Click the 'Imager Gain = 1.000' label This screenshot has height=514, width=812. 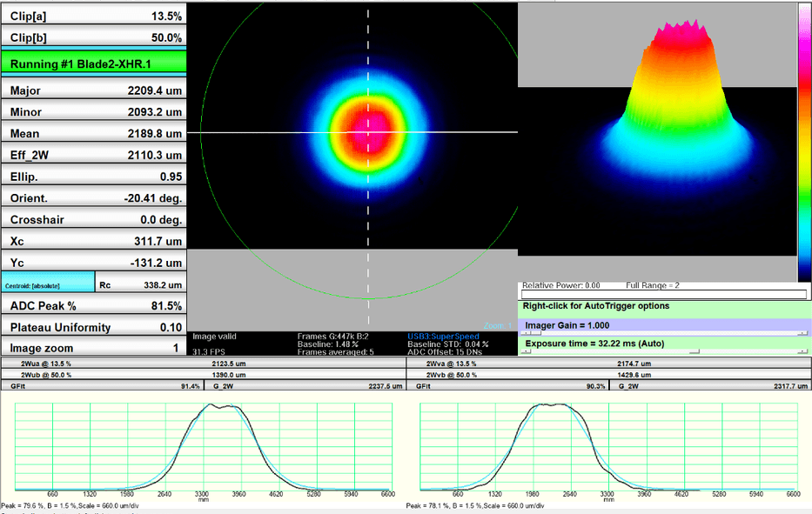click(x=567, y=325)
